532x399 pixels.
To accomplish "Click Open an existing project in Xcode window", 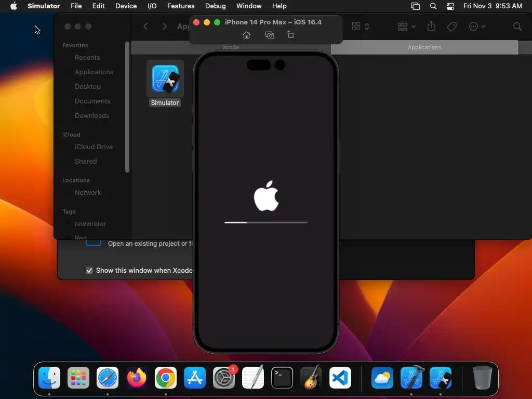I will [x=150, y=244].
